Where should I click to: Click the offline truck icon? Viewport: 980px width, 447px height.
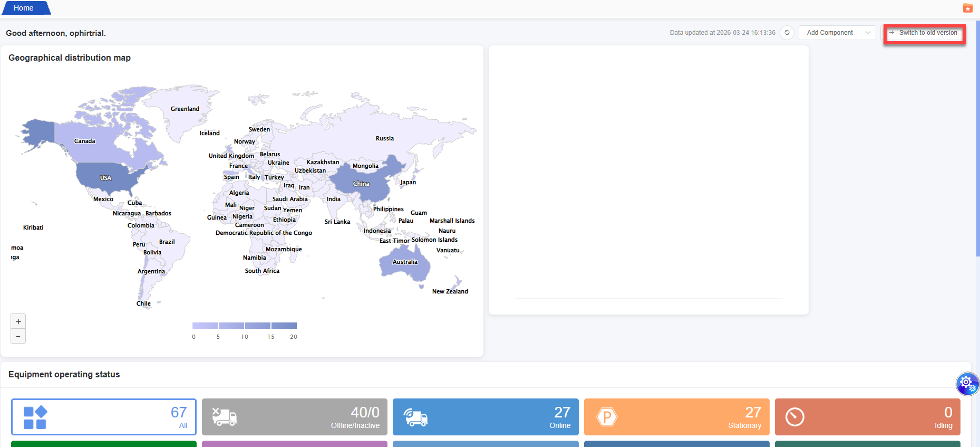pyautogui.click(x=224, y=417)
